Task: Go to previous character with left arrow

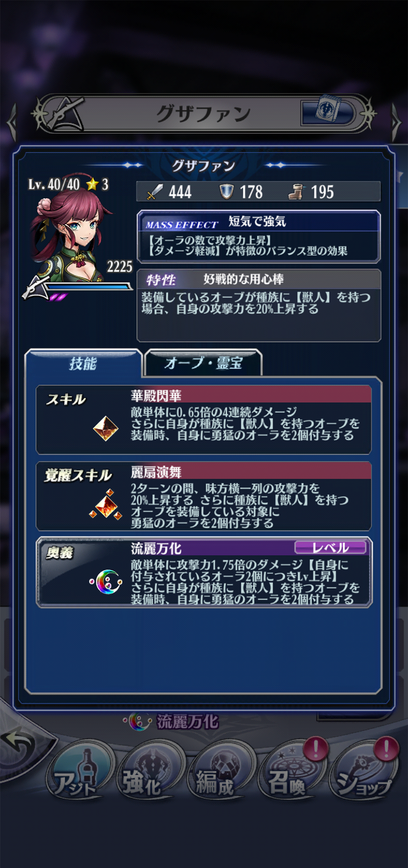Action: pos(12,123)
